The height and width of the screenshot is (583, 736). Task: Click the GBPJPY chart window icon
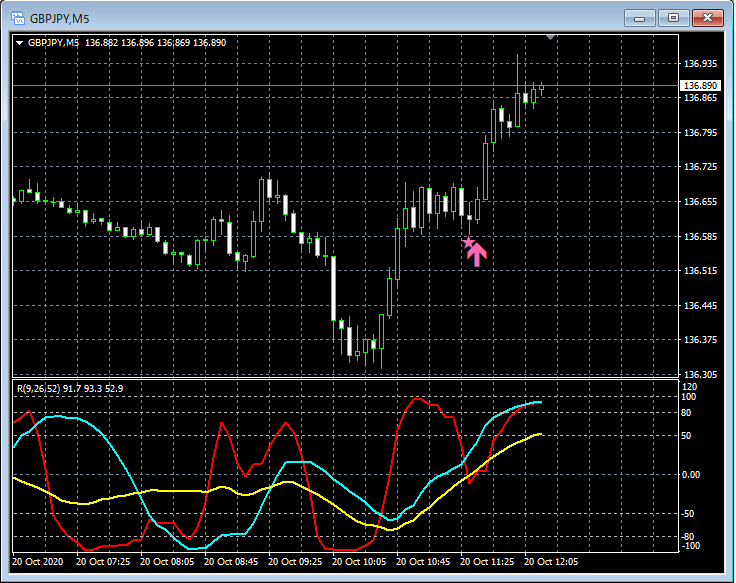18,18
